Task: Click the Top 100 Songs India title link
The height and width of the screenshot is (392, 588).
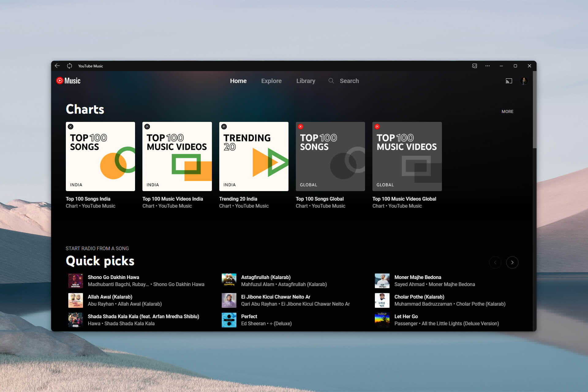Action: (88, 199)
